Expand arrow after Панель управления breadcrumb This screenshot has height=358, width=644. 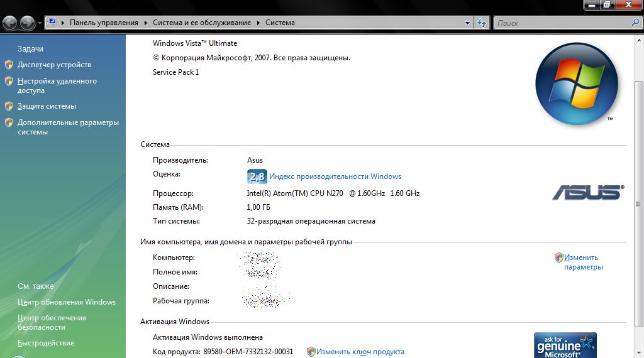point(145,23)
